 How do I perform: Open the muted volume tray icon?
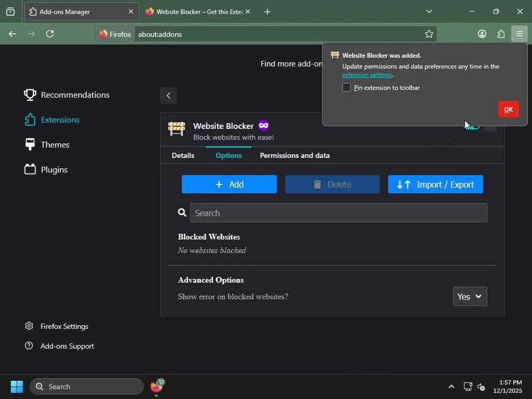(x=481, y=387)
